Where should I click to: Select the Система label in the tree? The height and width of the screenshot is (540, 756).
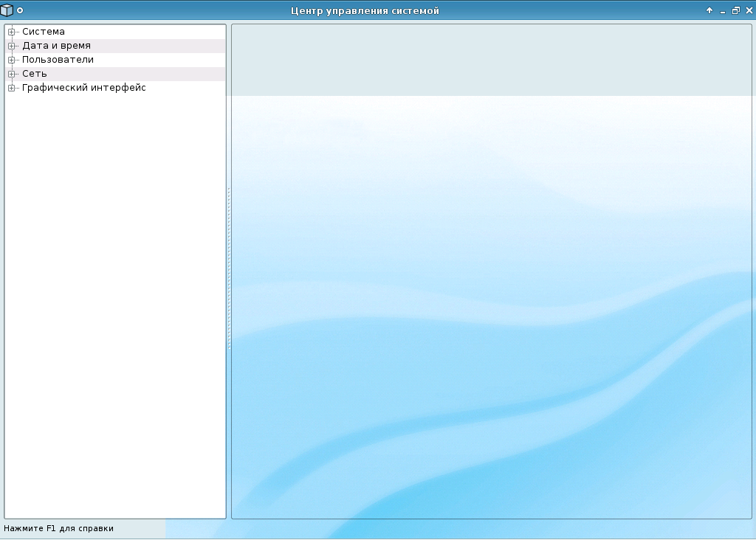coord(44,32)
